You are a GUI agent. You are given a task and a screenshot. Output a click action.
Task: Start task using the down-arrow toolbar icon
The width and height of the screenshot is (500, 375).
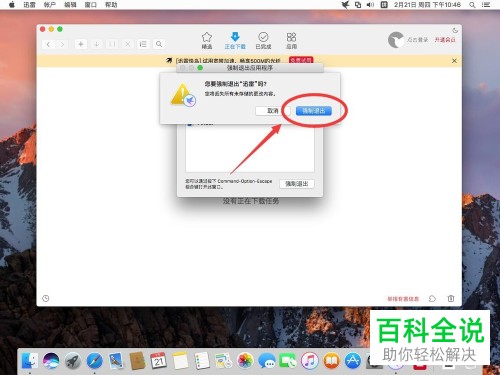point(96,44)
